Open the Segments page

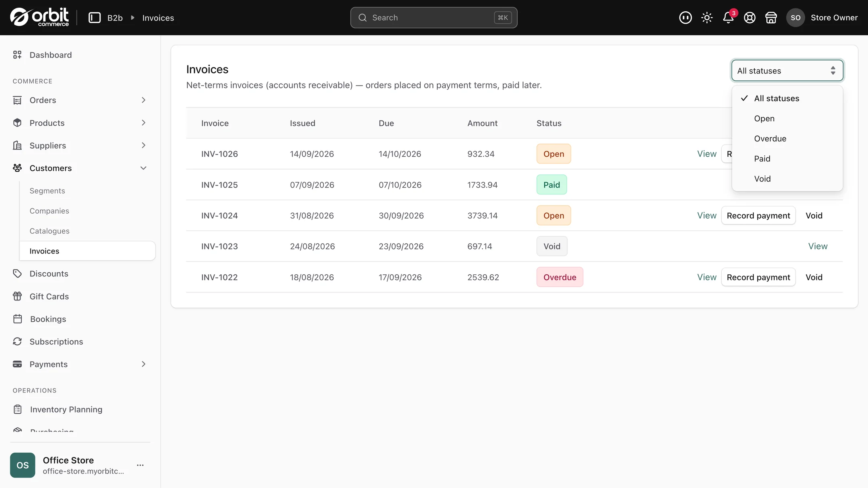click(x=47, y=191)
